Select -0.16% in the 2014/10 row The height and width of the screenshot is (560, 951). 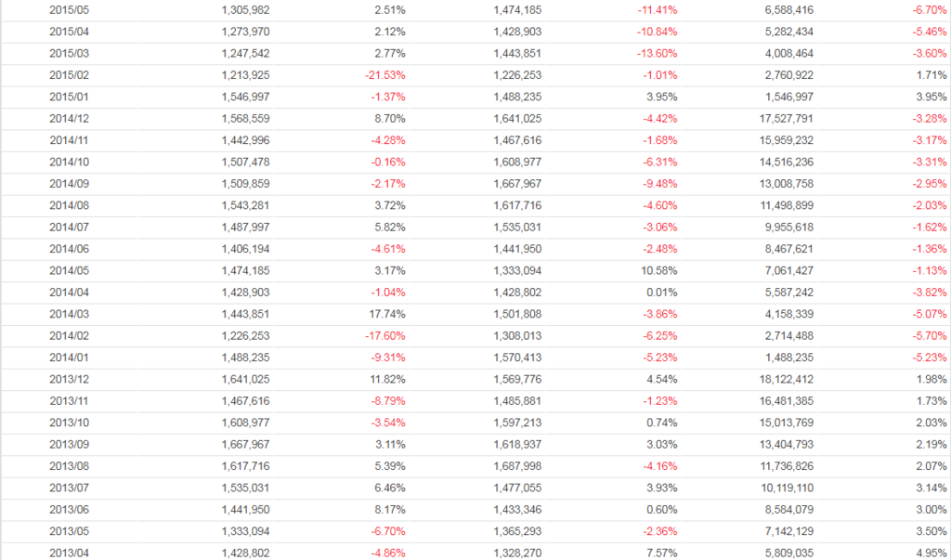[x=388, y=163]
